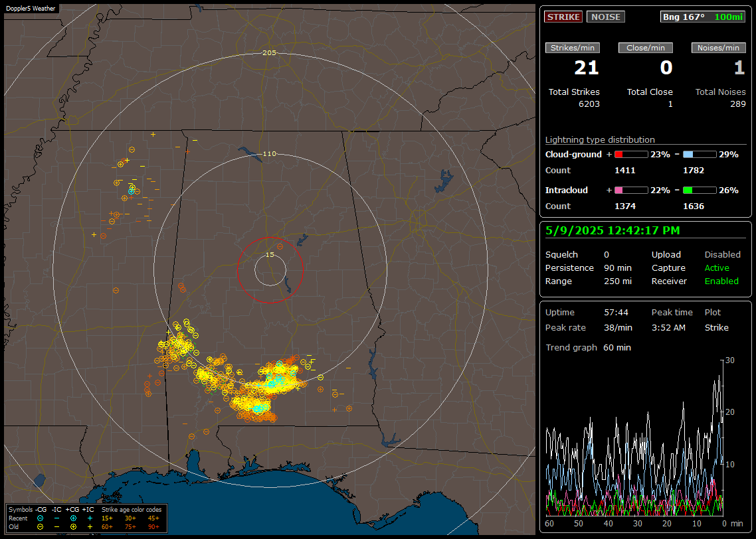The width and height of the screenshot is (756, 539).
Task: Click the 45+ strike age color code
Action: point(153,518)
